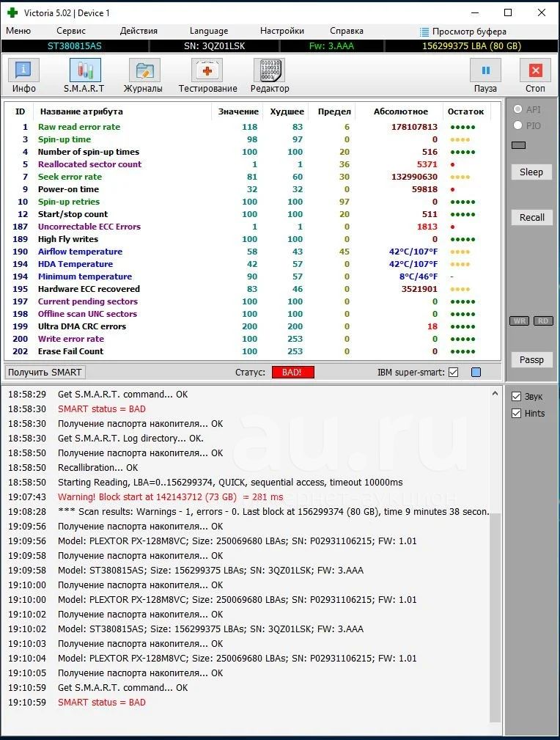This screenshot has width=560, height=740.
Task: Open the Language menu
Action: pos(208,31)
